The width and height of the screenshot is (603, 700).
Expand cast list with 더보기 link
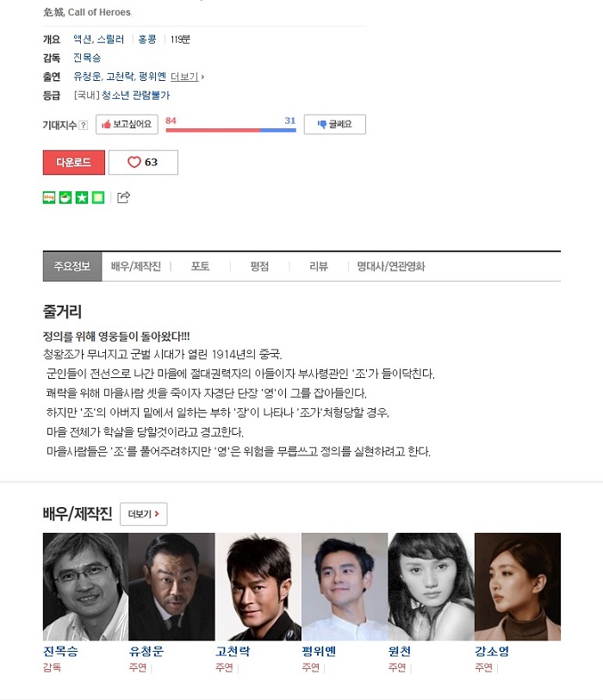[187, 77]
